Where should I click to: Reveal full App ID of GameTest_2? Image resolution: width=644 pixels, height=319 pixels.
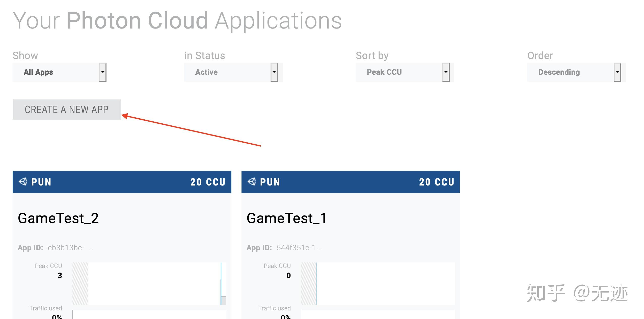click(x=91, y=248)
